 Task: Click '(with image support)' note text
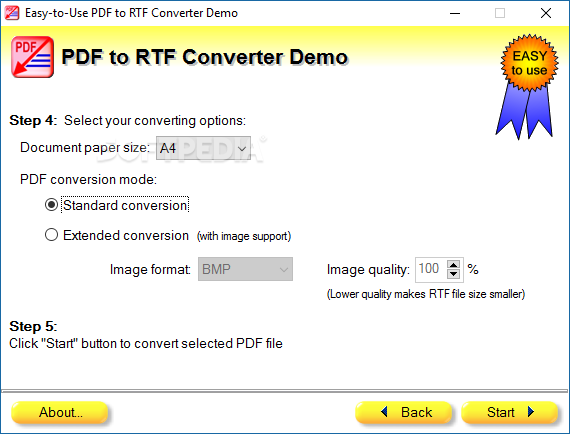[244, 236]
